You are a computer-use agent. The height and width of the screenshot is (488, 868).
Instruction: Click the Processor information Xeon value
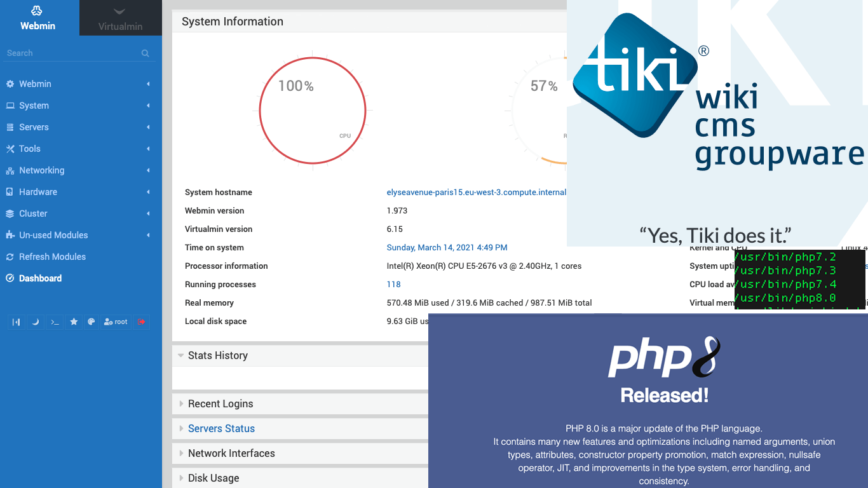point(484,266)
